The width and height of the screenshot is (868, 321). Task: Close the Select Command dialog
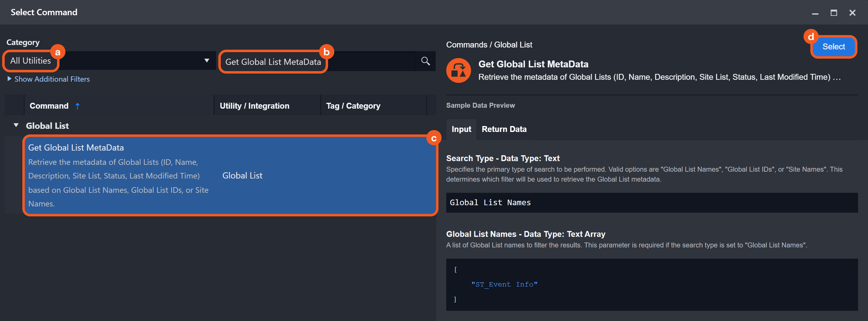(x=852, y=13)
